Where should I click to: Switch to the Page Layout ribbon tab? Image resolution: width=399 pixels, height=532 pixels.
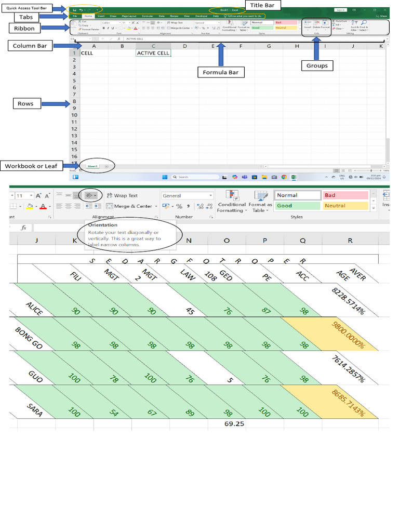pyautogui.click(x=129, y=16)
